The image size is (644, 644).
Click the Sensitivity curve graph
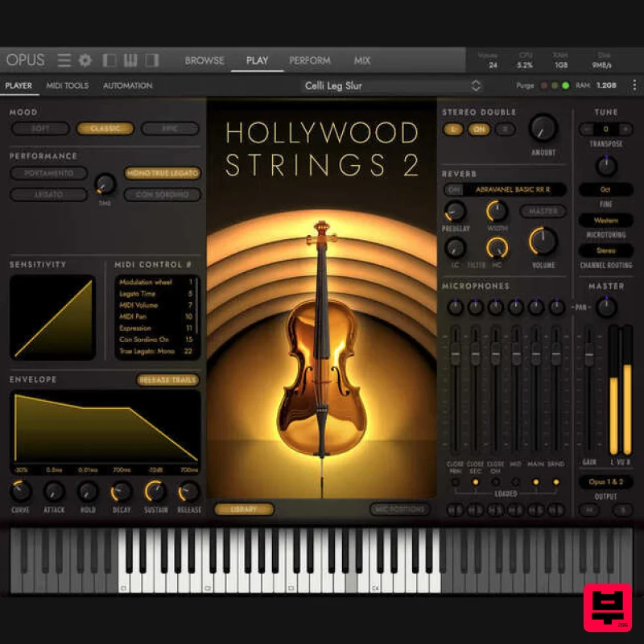pyautogui.click(x=52, y=317)
